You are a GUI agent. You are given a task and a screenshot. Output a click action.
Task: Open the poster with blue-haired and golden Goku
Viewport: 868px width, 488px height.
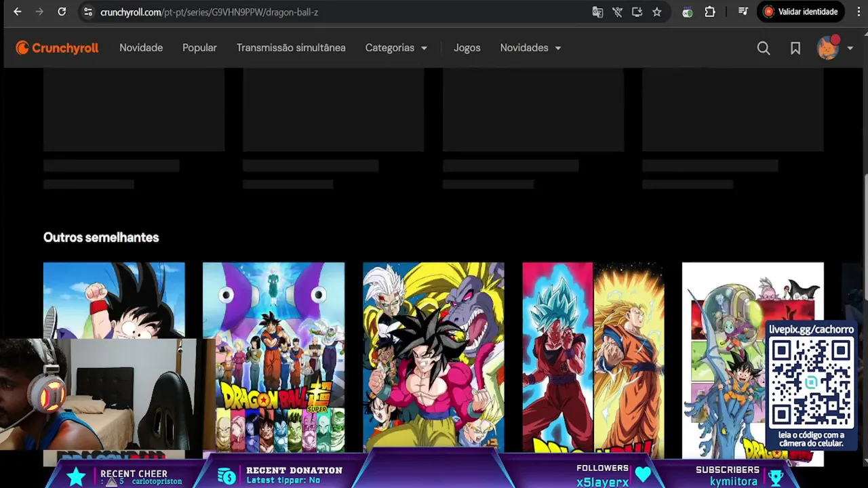[x=593, y=359]
